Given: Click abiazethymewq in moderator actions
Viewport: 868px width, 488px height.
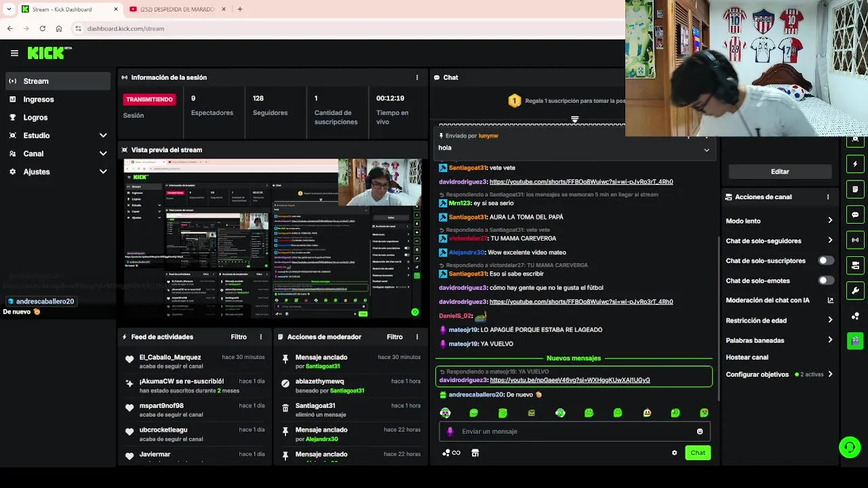Looking at the screenshot, I should (319, 382).
